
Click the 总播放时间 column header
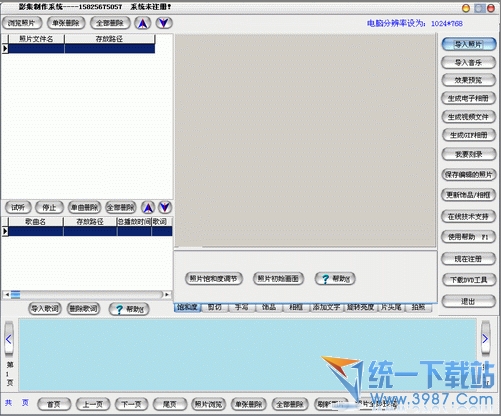[x=134, y=222]
